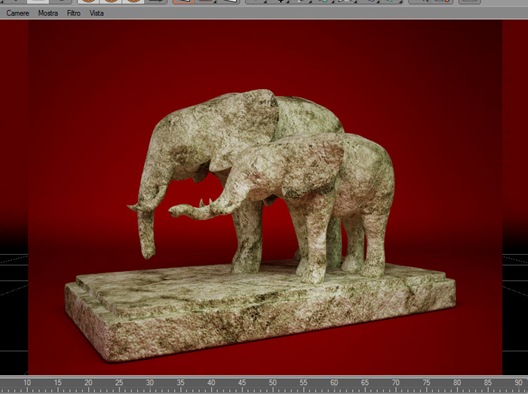Set current frame to 60 on ruler
528x394 pixels.
click(334, 383)
